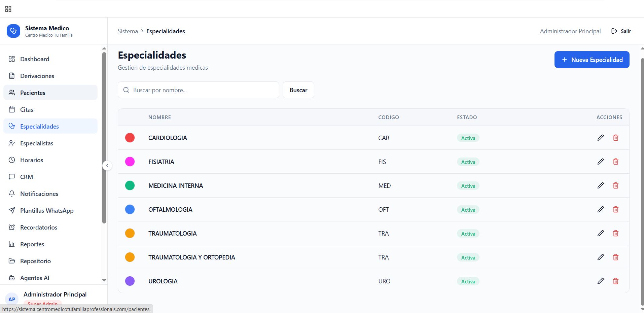Log out using the Salir button
The image size is (644, 313).
click(x=621, y=31)
